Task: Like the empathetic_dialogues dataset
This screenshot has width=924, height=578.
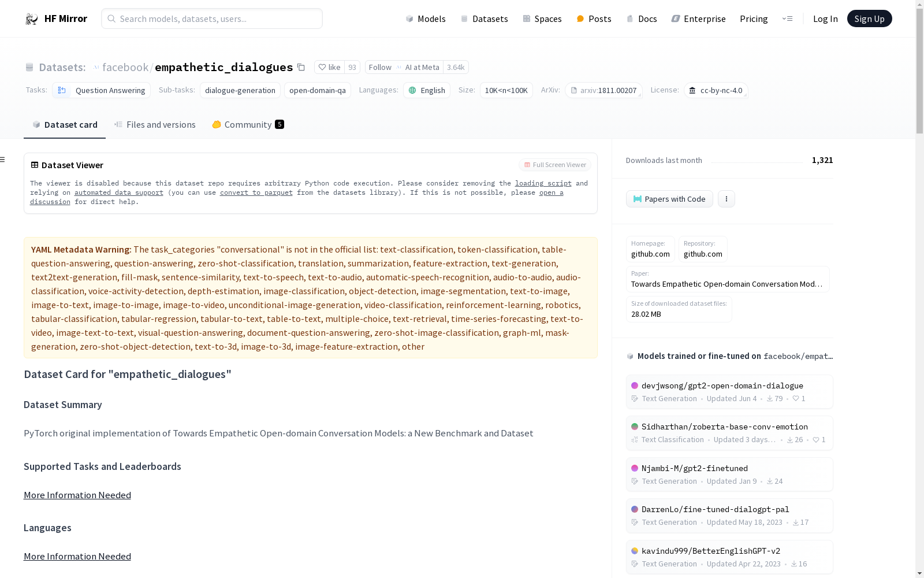Action: click(329, 67)
